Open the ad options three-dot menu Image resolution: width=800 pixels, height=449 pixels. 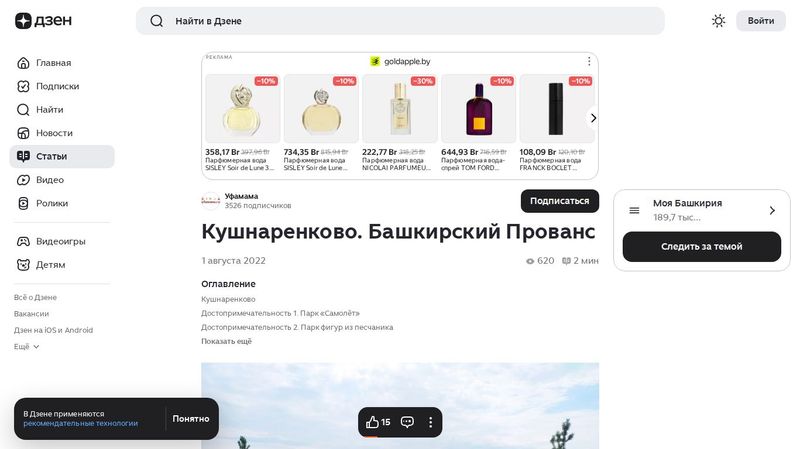click(589, 61)
